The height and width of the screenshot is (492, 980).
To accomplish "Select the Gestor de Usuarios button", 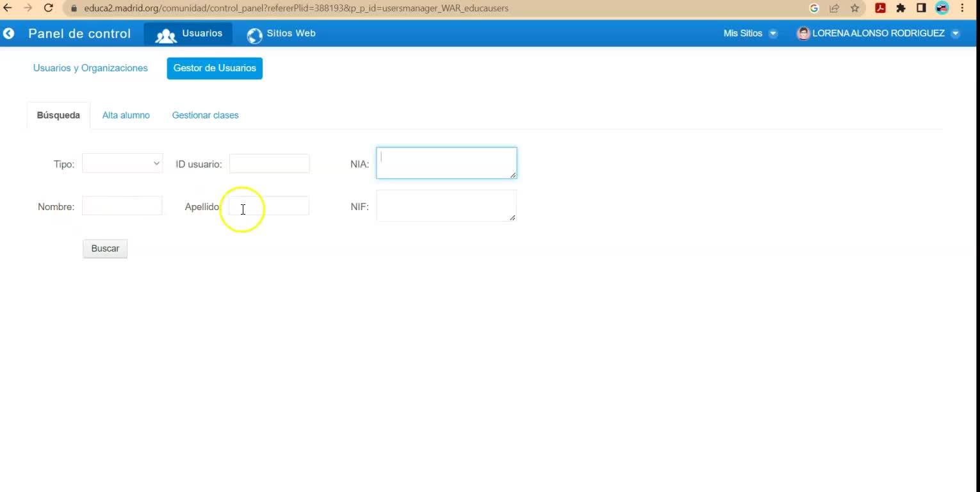I will click(215, 68).
